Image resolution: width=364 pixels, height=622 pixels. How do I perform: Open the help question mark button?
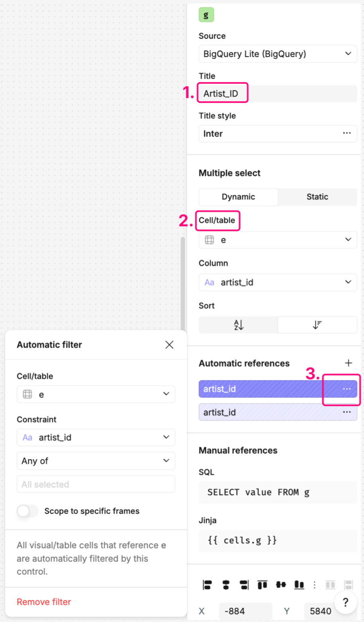[345, 602]
